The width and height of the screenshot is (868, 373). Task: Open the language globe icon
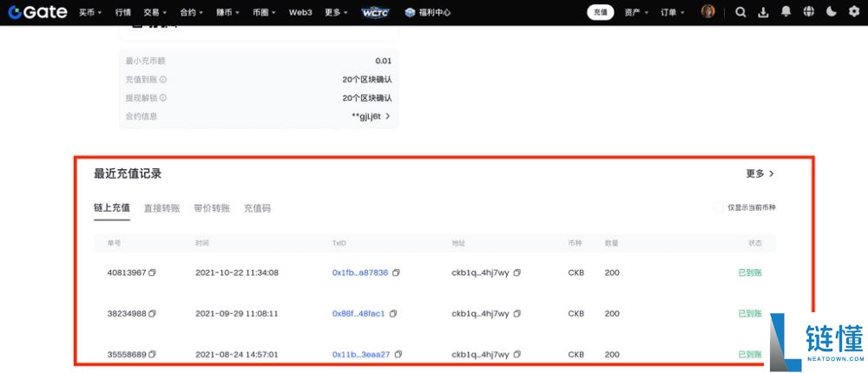[x=809, y=12]
